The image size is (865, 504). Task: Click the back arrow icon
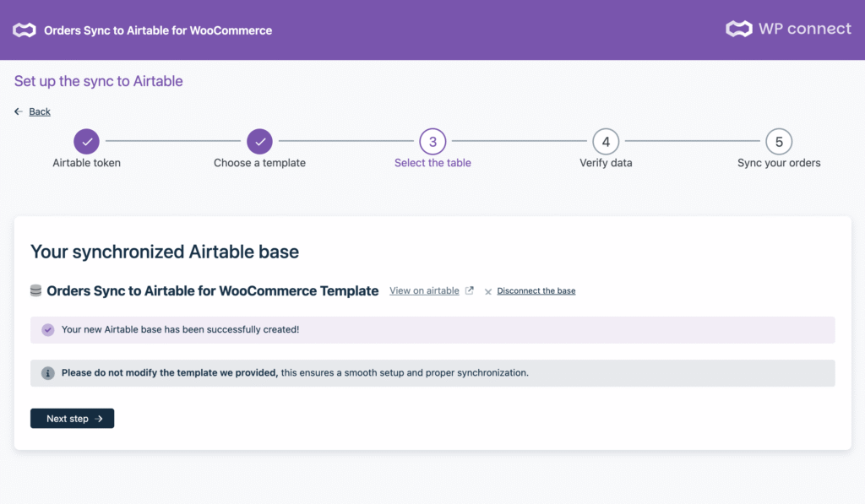click(x=19, y=111)
